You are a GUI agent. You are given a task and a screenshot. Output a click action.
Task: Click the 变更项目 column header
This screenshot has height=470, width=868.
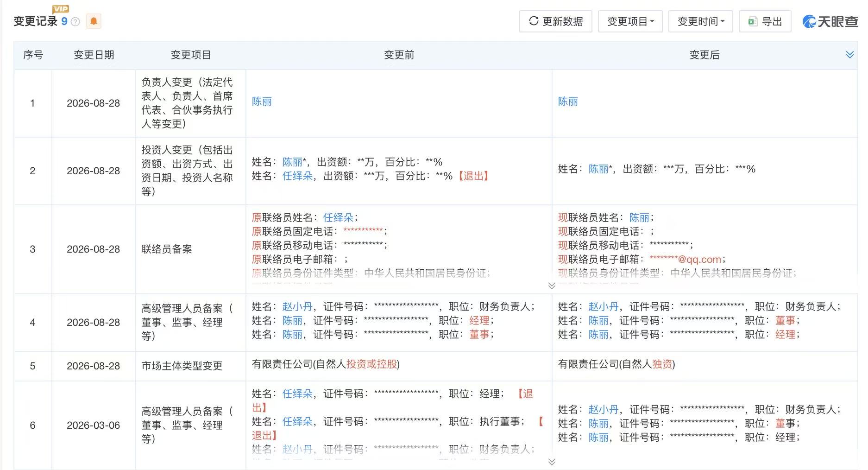190,55
